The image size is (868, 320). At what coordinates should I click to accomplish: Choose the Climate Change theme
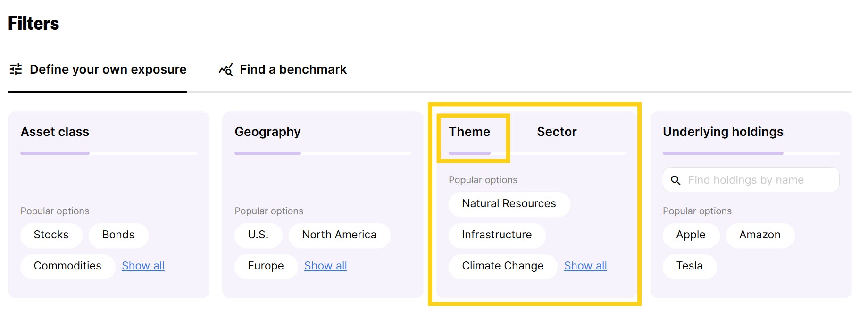502,266
